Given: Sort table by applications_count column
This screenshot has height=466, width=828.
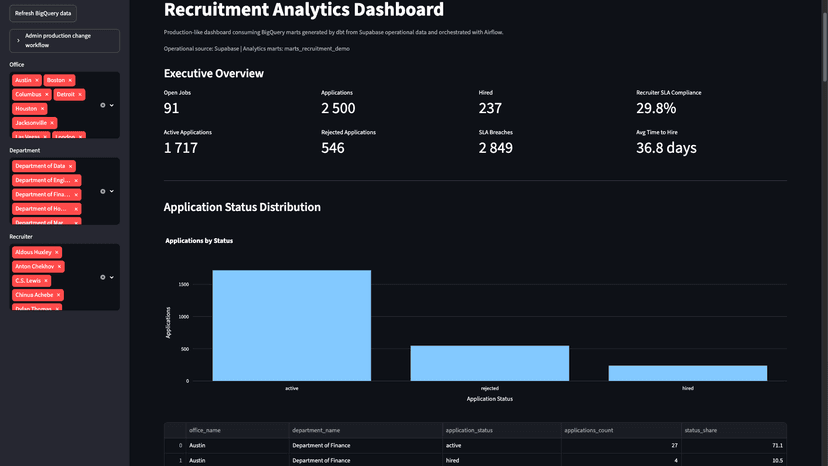Looking at the screenshot, I should [x=621, y=431].
